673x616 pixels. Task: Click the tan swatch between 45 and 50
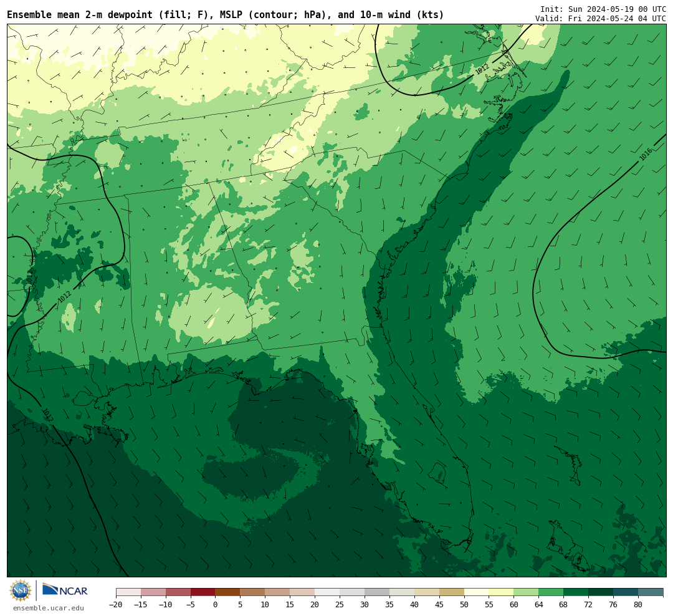[452, 592]
